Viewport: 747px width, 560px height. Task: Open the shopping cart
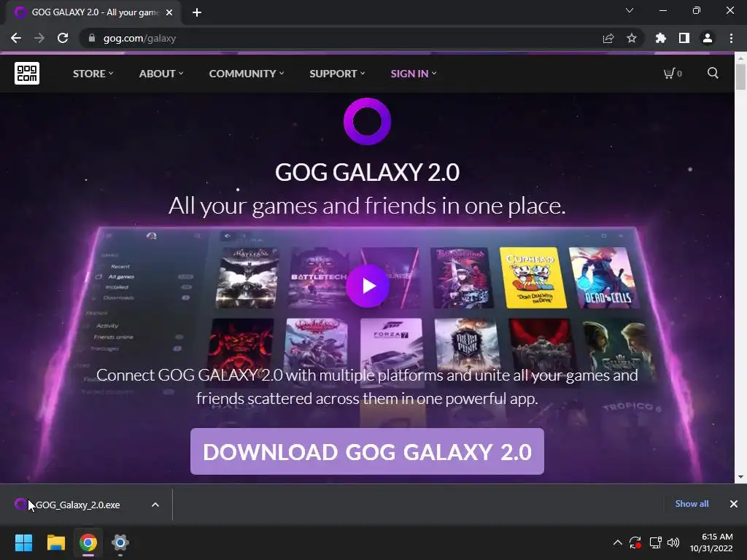[x=672, y=74]
